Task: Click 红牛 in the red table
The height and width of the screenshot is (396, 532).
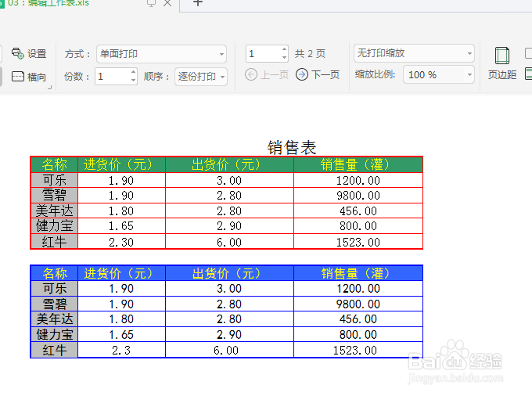Action: pyautogui.click(x=54, y=242)
